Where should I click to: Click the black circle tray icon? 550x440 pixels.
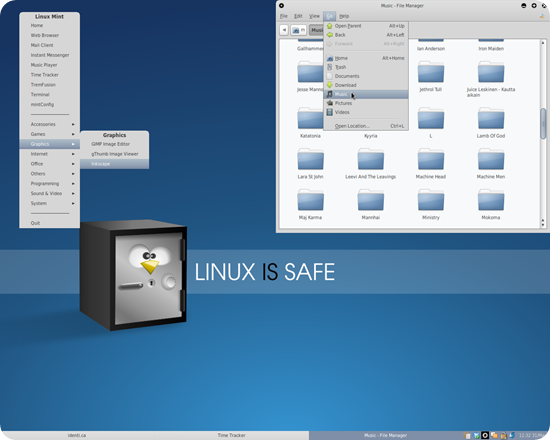coord(485,435)
